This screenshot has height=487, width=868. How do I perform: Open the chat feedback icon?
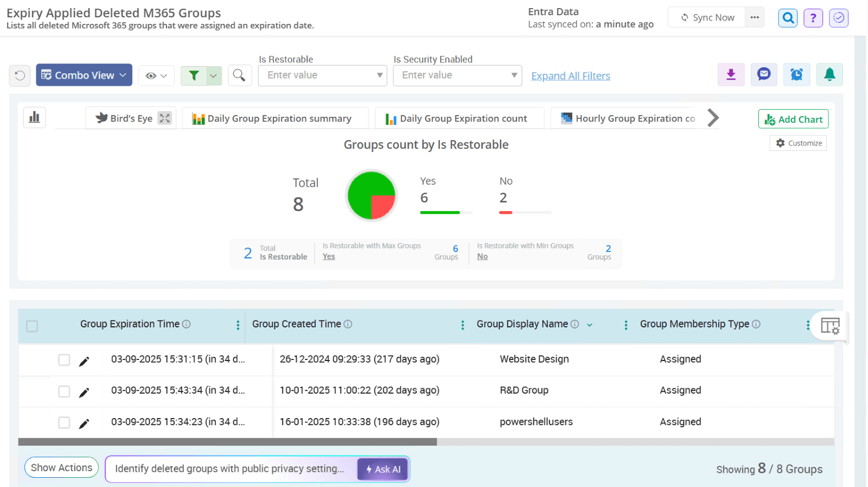(764, 74)
